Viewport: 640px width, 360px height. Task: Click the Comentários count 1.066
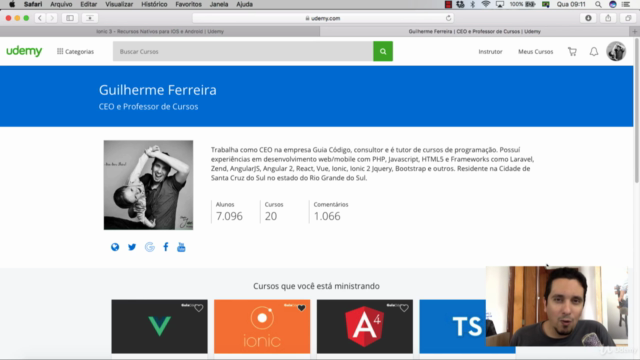[x=327, y=216]
